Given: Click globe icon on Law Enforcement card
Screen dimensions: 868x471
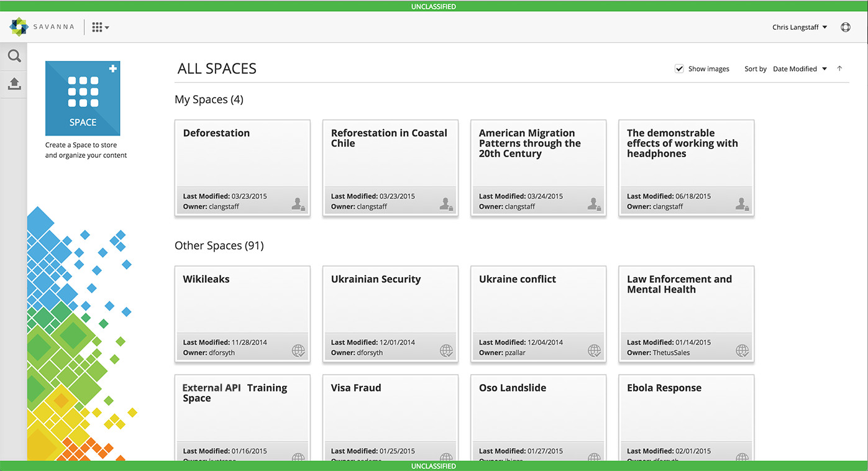Looking at the screenshot, I should tap(742, 350).
